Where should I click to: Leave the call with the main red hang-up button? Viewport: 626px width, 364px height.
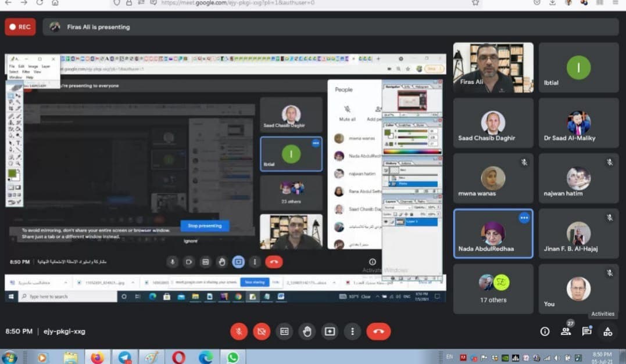point(378,331)
